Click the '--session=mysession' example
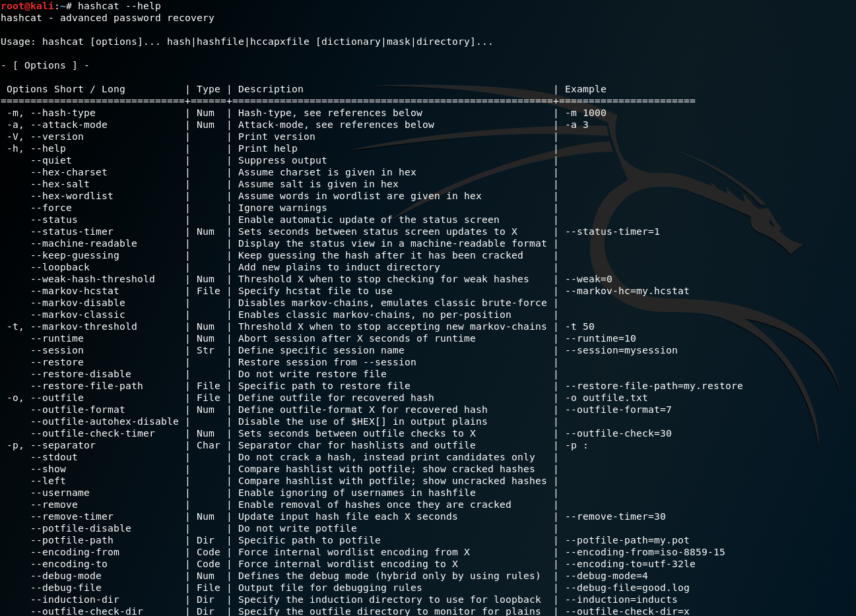The height and width of the screenshot is (616, 856). click(621, 350)
